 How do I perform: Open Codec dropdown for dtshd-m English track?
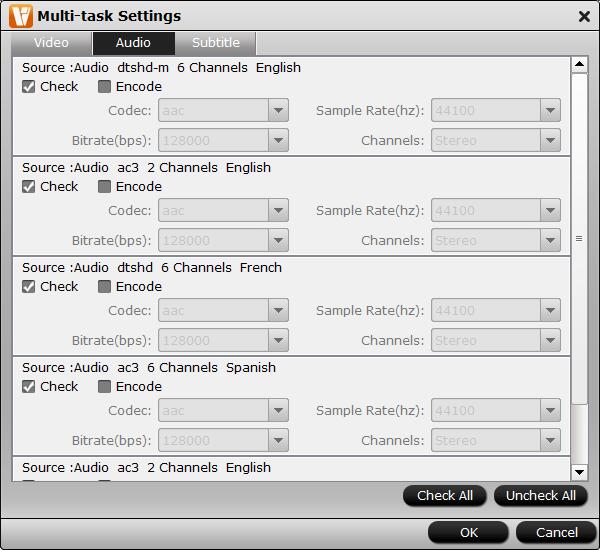(x=223, y=110)
